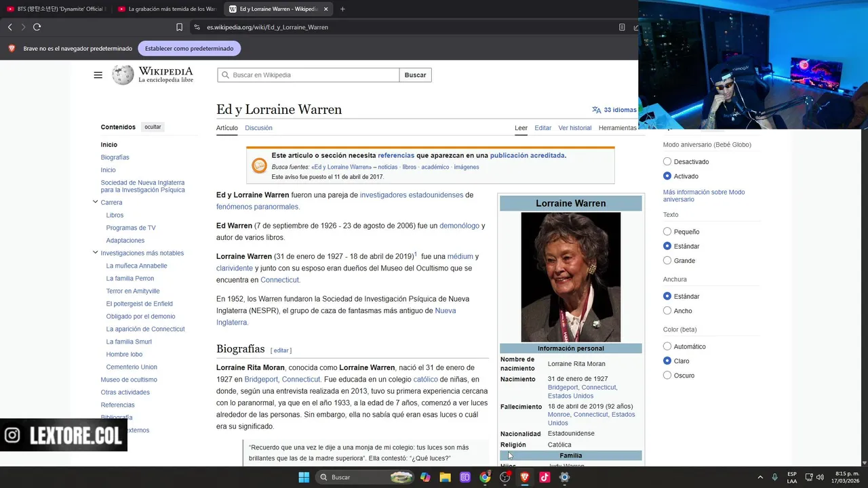The width and height of the screenshot is (868, 488).
Task: Switch to the BTS Dynamite YouTube tab
Action: coord(56,9)
